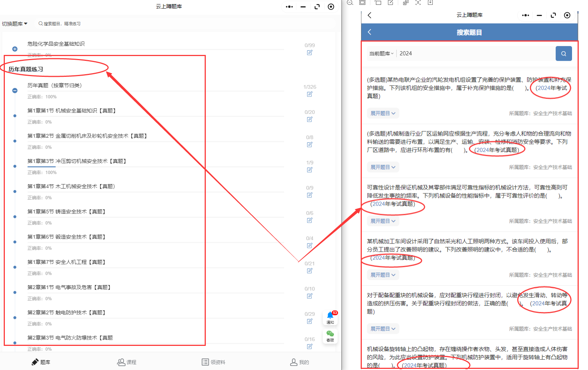Click the edit pencil icon in top toolbar
Viewport: 588px width, 370px height.
390,3
